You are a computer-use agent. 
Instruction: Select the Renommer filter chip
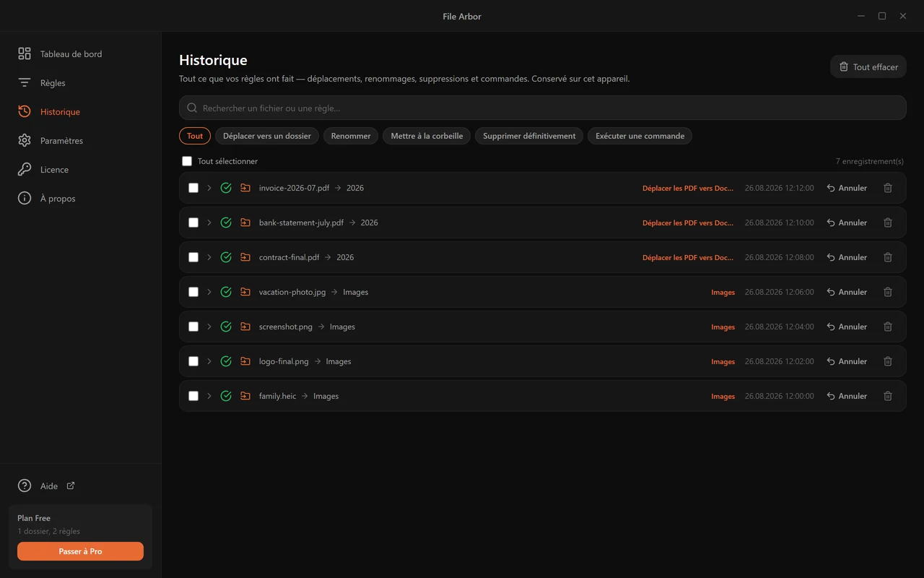tap(351, 136)
